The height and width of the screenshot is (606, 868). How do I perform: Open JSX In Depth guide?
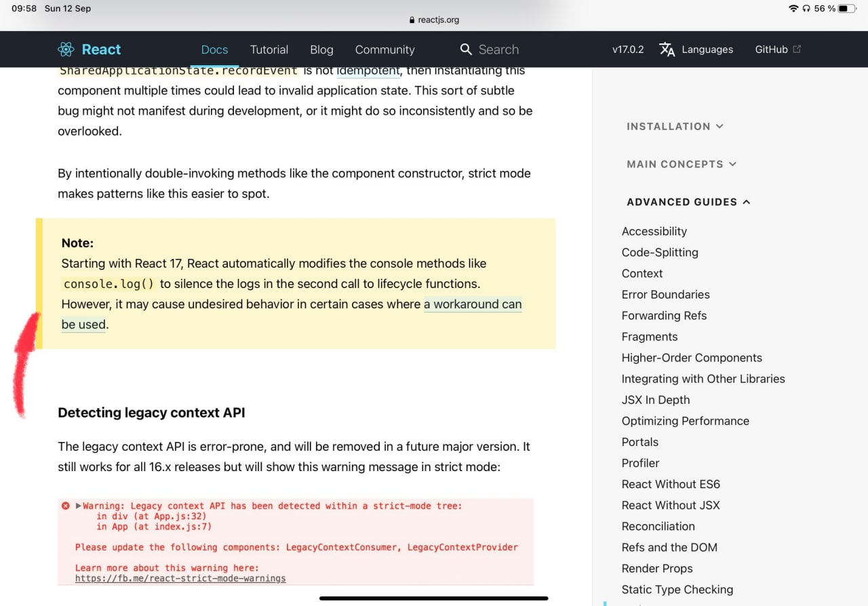[x=656, y=399]
